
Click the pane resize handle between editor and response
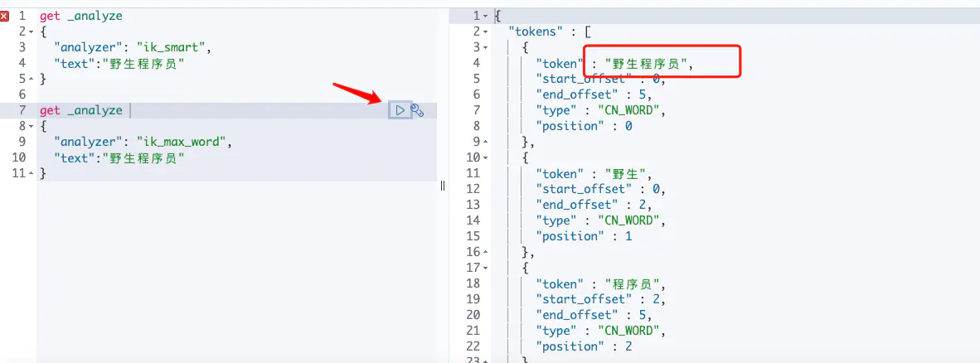point(443,186)
